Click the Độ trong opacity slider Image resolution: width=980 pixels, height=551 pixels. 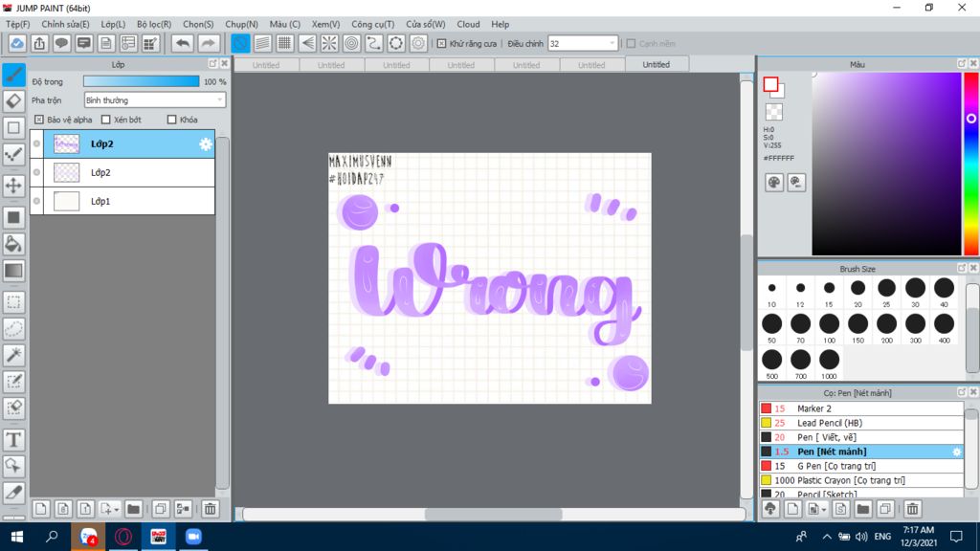(x=142, y=81)
